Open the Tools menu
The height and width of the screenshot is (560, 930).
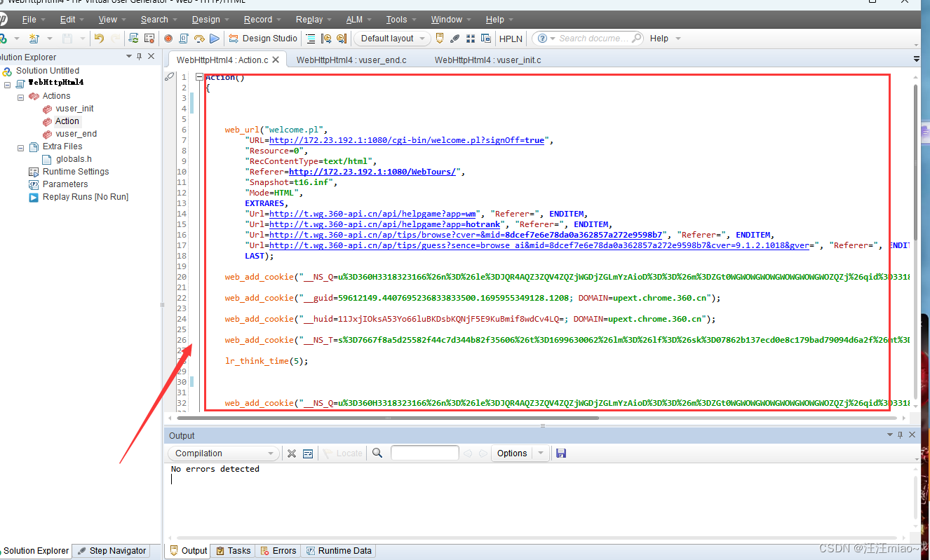coord(401,20)
